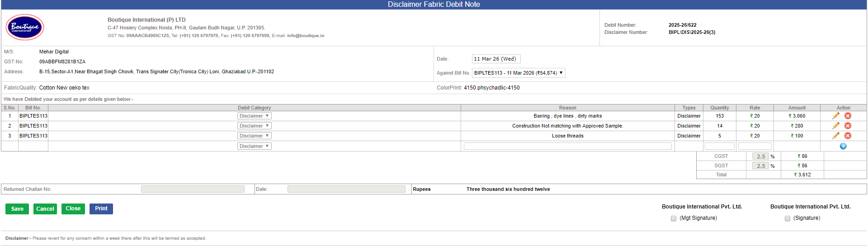Viewport: 868px width, 251px height.
Task: Click the amount ₹ 3,060
Action: click(797, 116)
